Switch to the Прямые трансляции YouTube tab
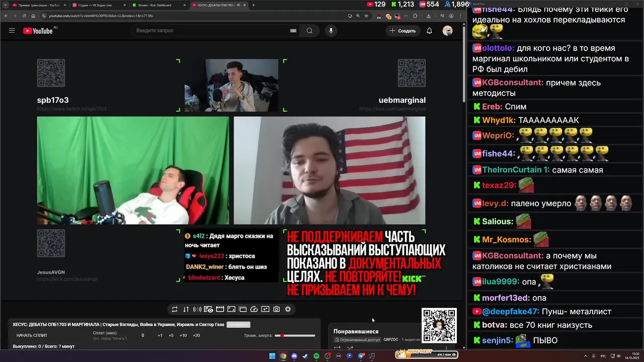Screen dimensions: 644x362 (38, 5)
